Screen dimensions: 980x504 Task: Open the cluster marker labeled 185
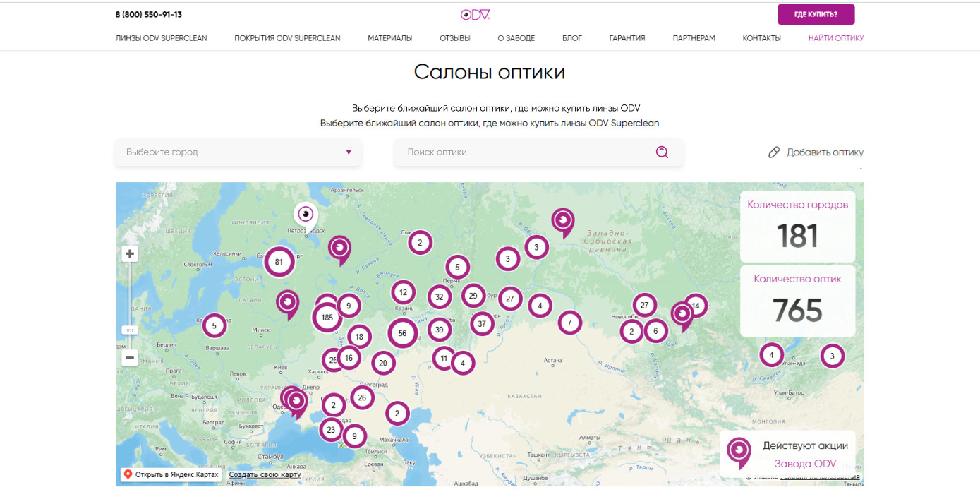coord(327,318)
